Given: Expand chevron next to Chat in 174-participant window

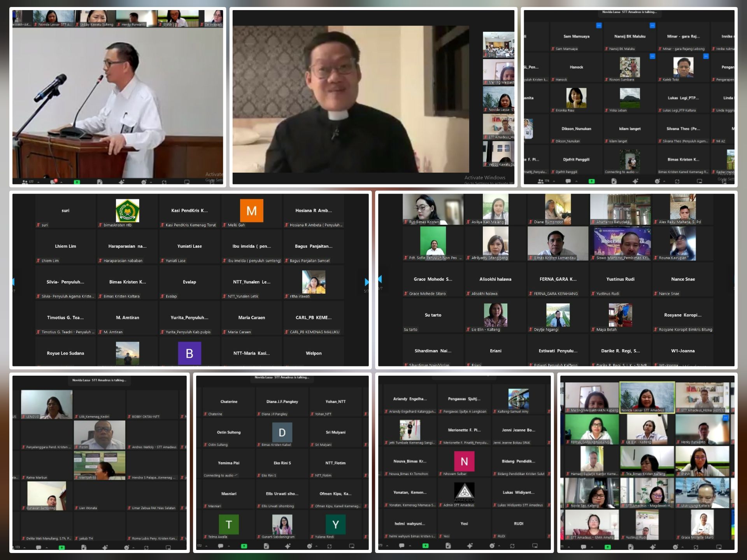Looking at the screenshot, I should [x=576, y=181].
